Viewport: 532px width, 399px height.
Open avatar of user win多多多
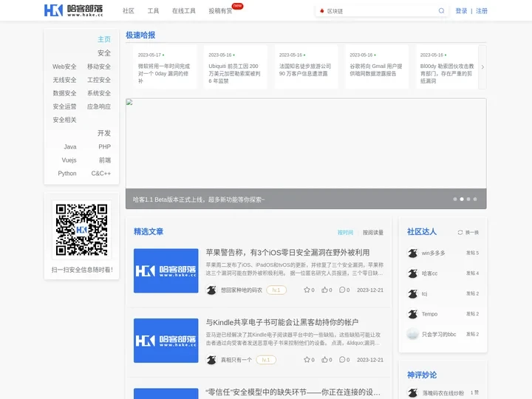click(412, 253)
